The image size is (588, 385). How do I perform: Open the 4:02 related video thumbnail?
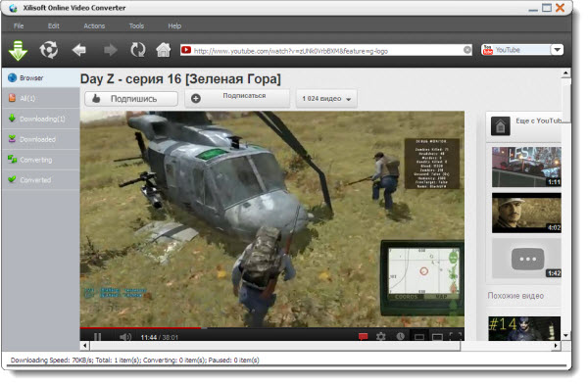coord(526,213)
